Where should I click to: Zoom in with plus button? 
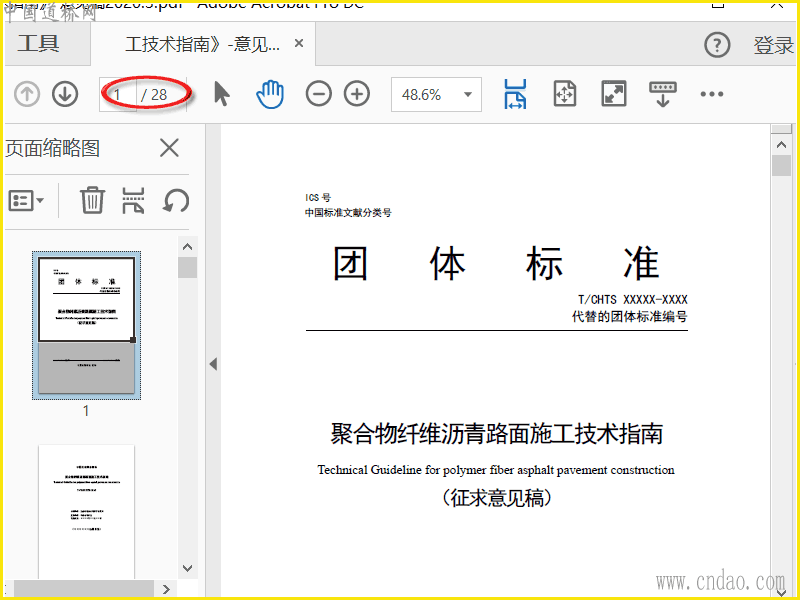(x=357, y=94)
